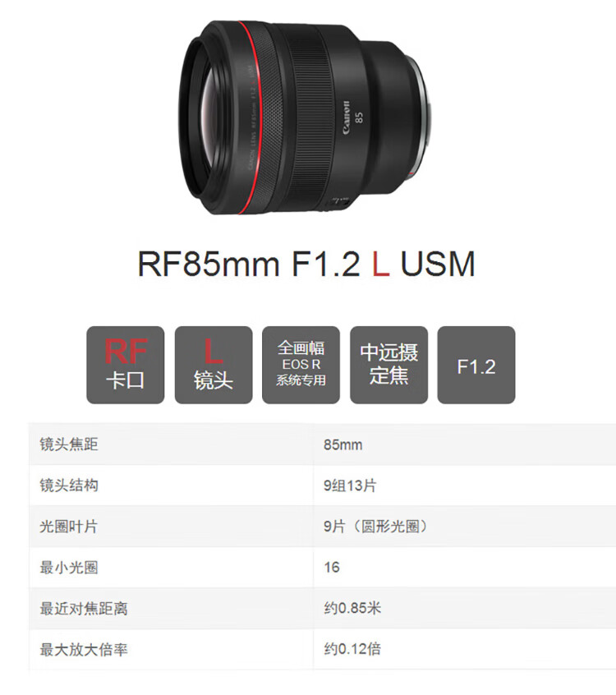The image size is (616, 695).
Task: Click the Canon lens product image
Action: pyautogui.click(x=306, y=118)
